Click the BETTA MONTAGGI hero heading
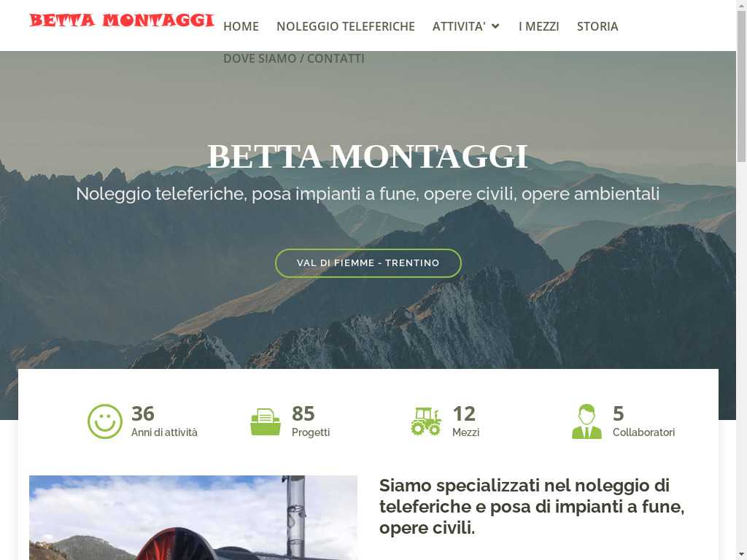This screenshot has height=560, width=747. pyautogui.click(x=368, y=156)
